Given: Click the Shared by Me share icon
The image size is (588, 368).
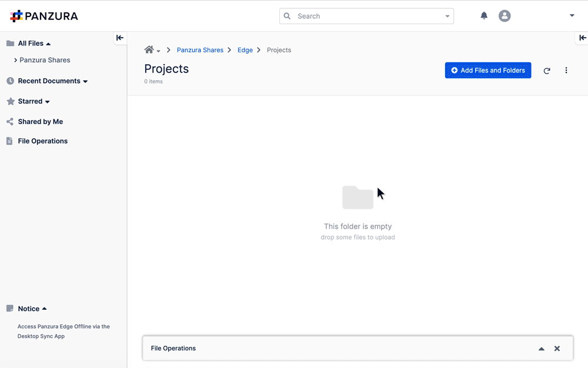Looking at the screenshot, I should pyautogui.click(x=10, y=122).
